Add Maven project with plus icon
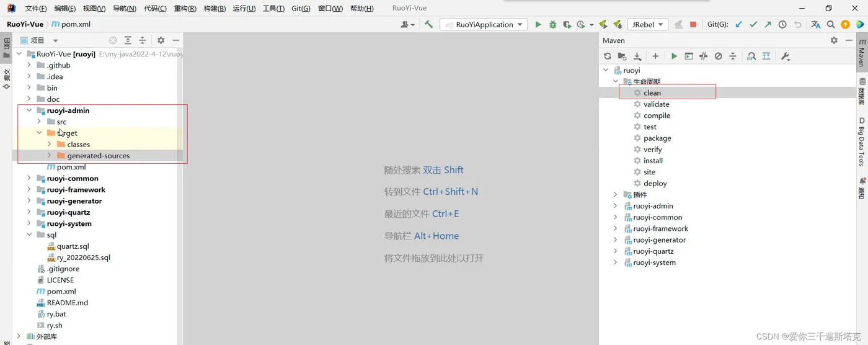The height and width of the screenshot is (345, 868). pyautogui.click(x=655, y=56)
